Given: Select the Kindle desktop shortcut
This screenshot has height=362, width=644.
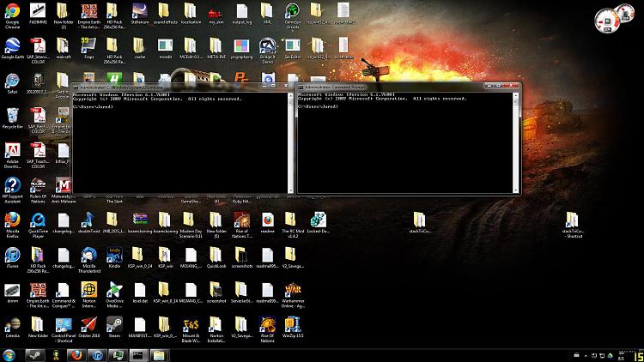Looking at the screenshot, I should 114,257.
